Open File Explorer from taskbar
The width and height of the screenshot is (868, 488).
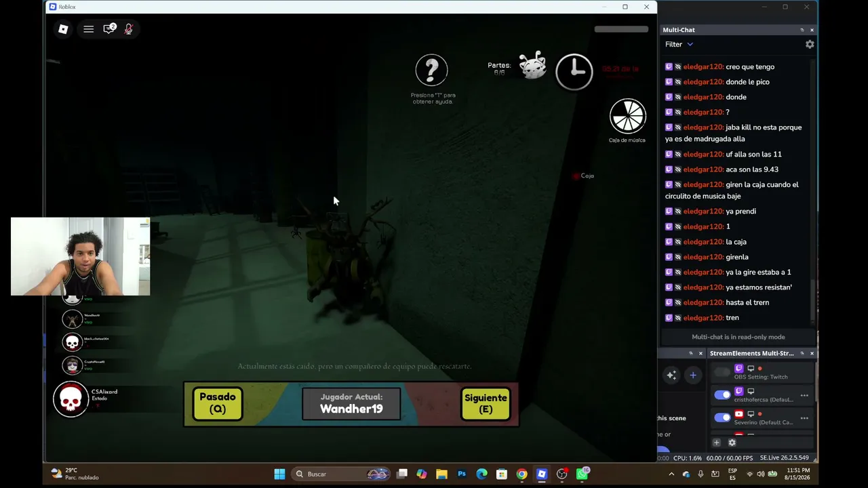point(441,474)
